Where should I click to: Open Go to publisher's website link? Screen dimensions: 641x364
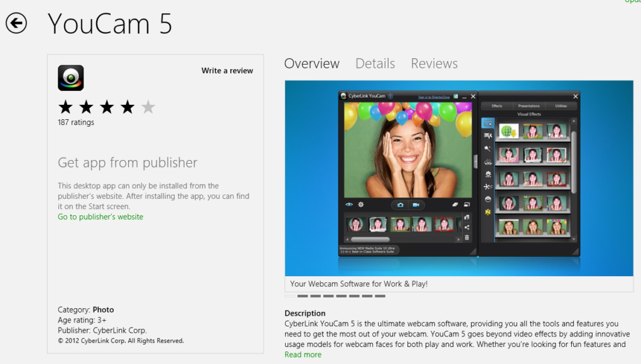[100, 217]
